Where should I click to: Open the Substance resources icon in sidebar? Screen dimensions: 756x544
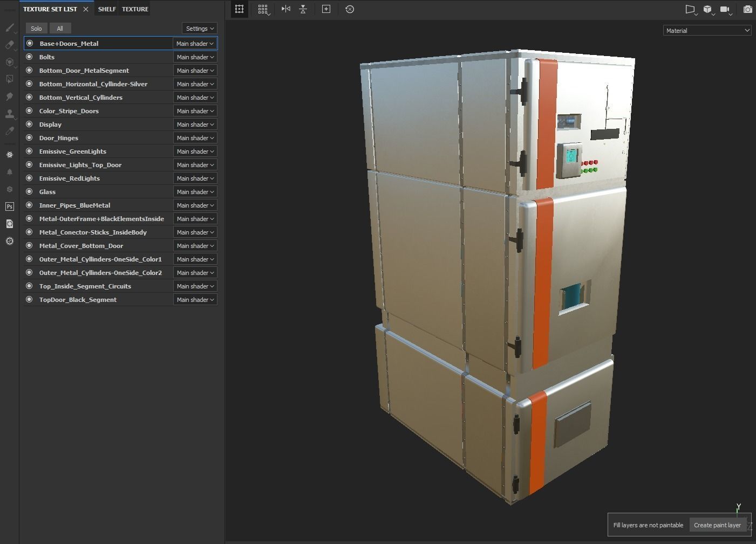(x=10, y=155)
